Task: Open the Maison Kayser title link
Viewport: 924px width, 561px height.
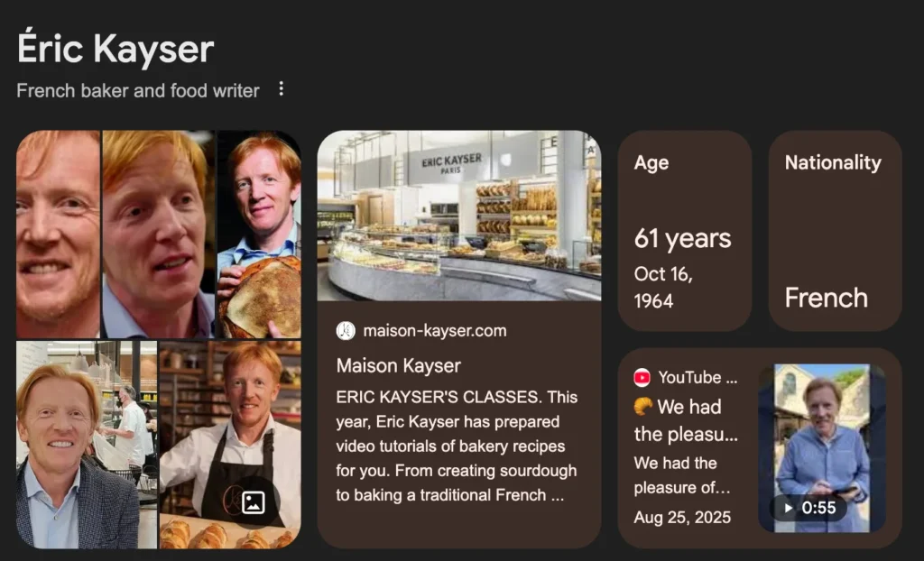Action: pos(398,365)
